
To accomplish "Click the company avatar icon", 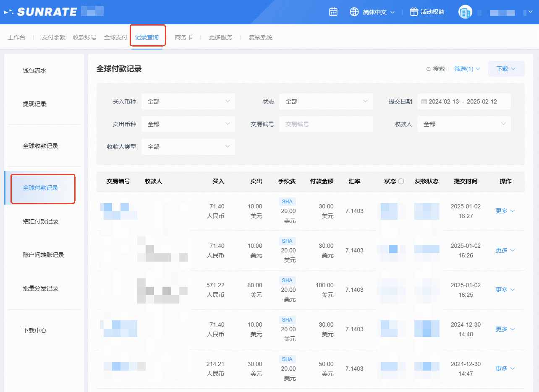I will coord(465,12).
